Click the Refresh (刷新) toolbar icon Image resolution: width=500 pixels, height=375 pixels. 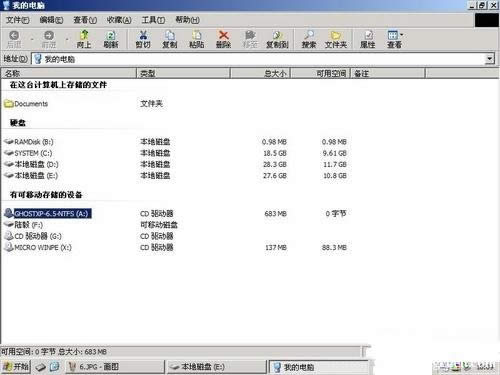[111, 39]
